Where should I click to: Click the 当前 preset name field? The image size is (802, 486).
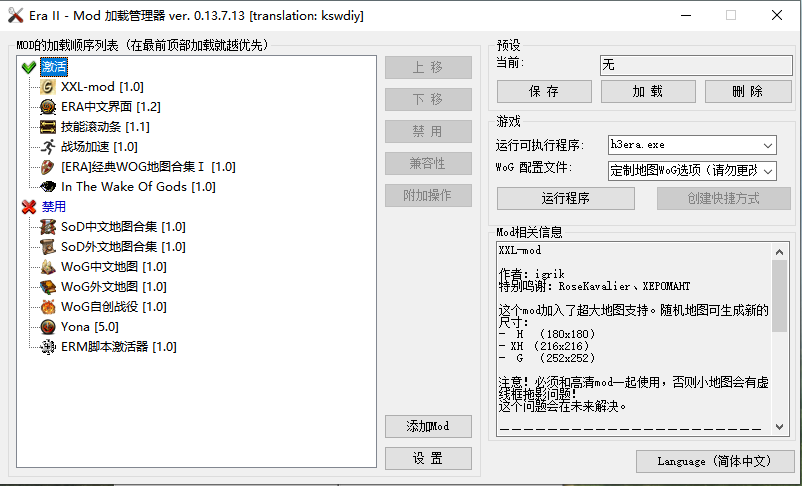(x=696, y=65)
